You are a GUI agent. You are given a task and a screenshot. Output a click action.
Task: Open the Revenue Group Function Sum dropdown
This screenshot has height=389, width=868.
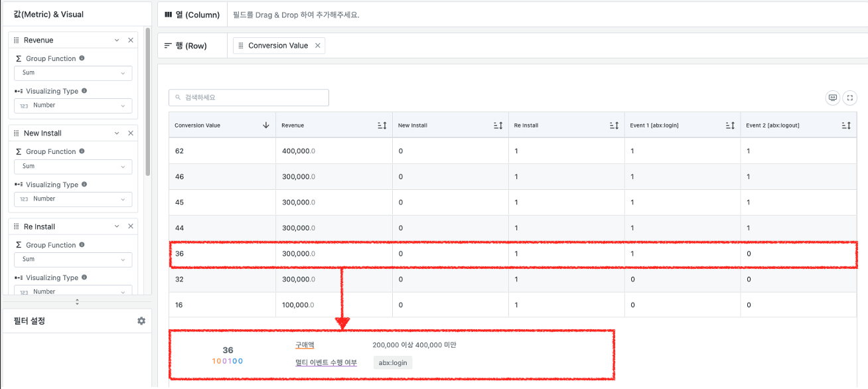click(x=73, y=73)
